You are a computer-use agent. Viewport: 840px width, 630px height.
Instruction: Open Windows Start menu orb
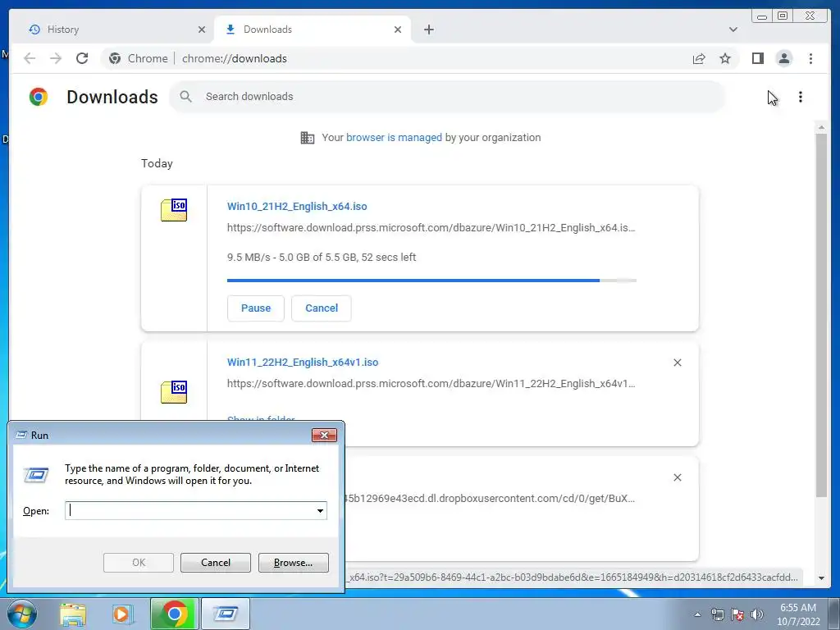pyautogui.click(x=21, y=614)
